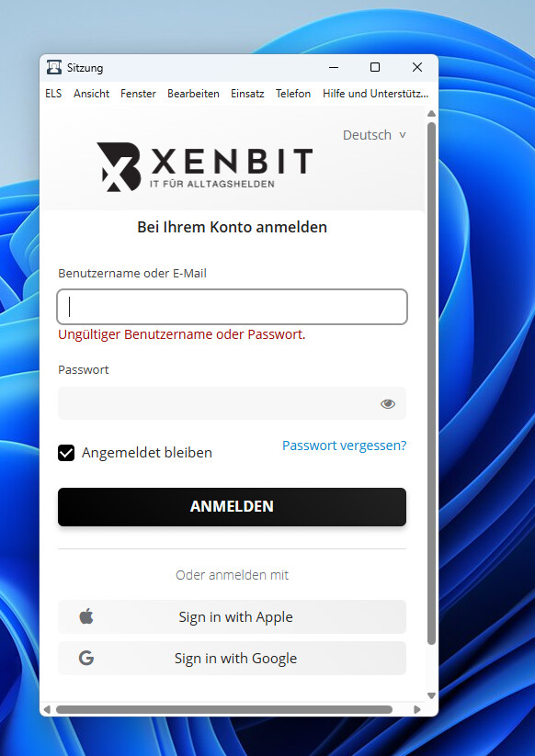Viewport: 535px width, 756px height.
Task: Focus the Benutzername oder E-Mail field
Action: (232, 307)
